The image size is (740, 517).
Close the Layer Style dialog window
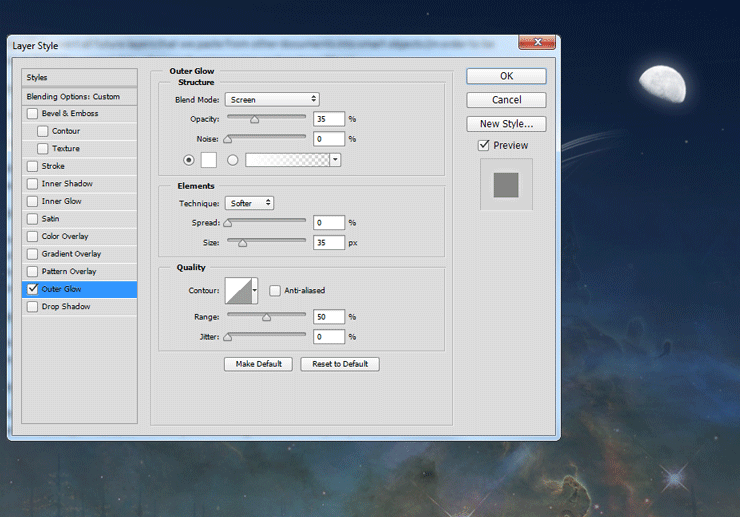coord(538,44)
